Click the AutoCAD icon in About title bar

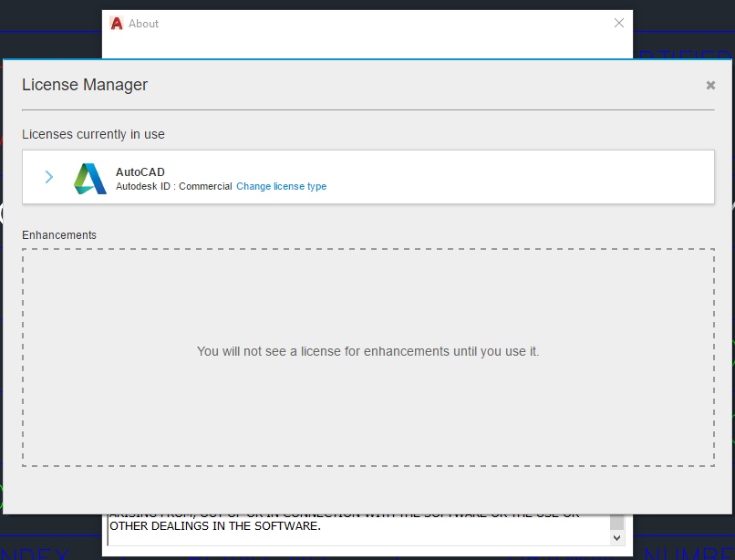click(116, 23)
